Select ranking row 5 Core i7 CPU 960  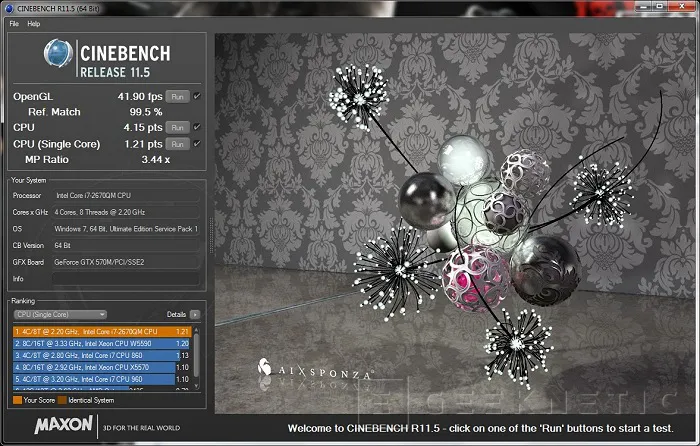pyautogui.click(x=102, y=379)
